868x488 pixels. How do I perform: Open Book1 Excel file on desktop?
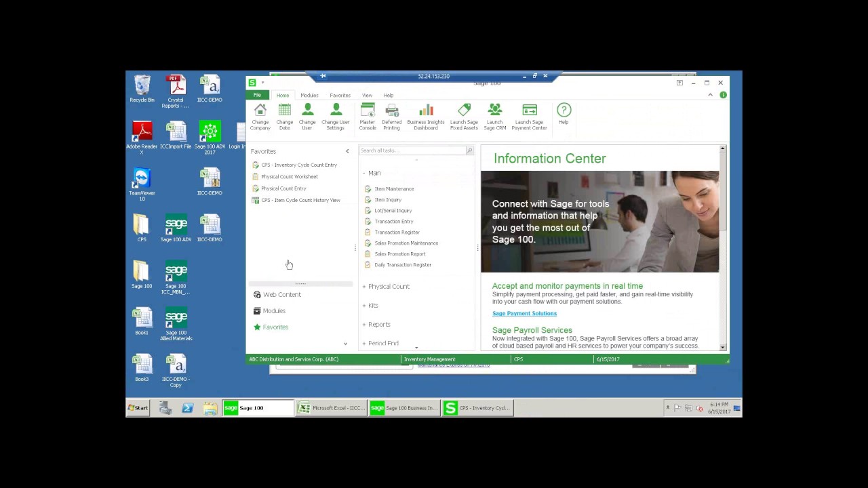pyautogui.click(x=142, y=321)
